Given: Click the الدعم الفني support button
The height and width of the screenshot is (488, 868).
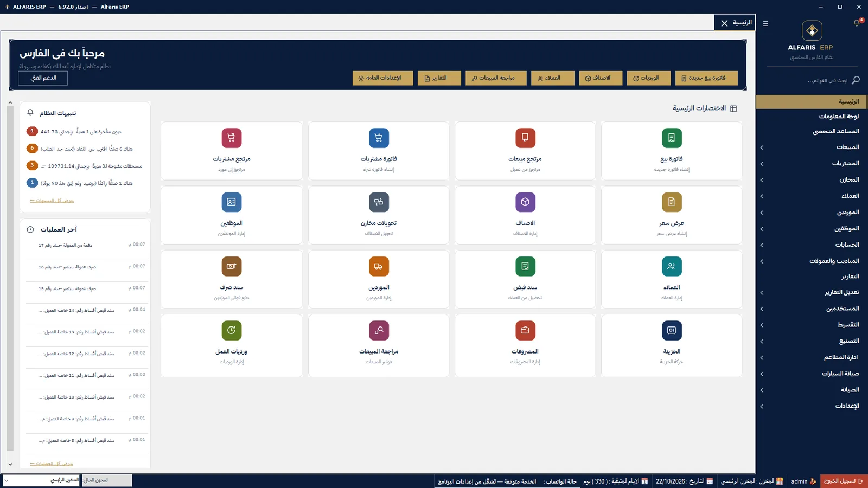Looking at the screenshot, I should coord(43,78).
